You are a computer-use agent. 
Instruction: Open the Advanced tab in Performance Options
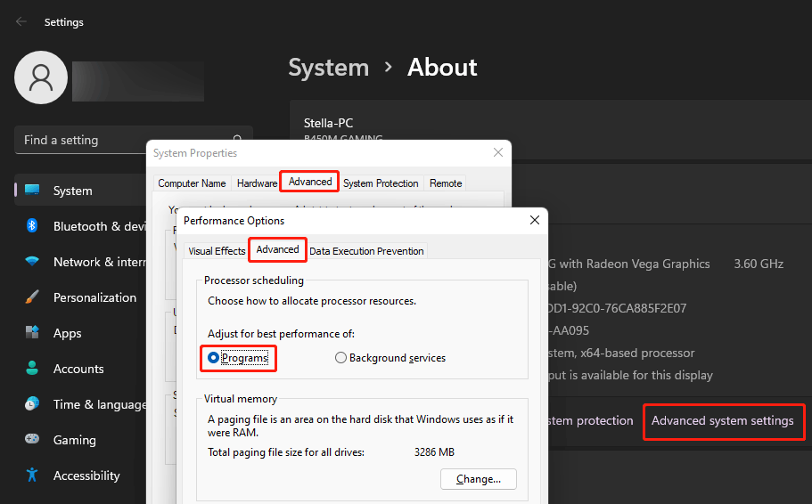pos(277,249)
